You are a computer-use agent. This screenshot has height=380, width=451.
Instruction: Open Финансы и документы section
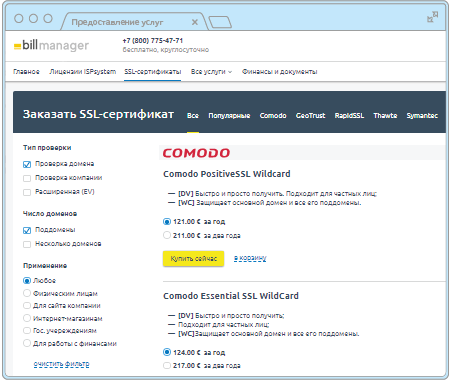point(279,72)
